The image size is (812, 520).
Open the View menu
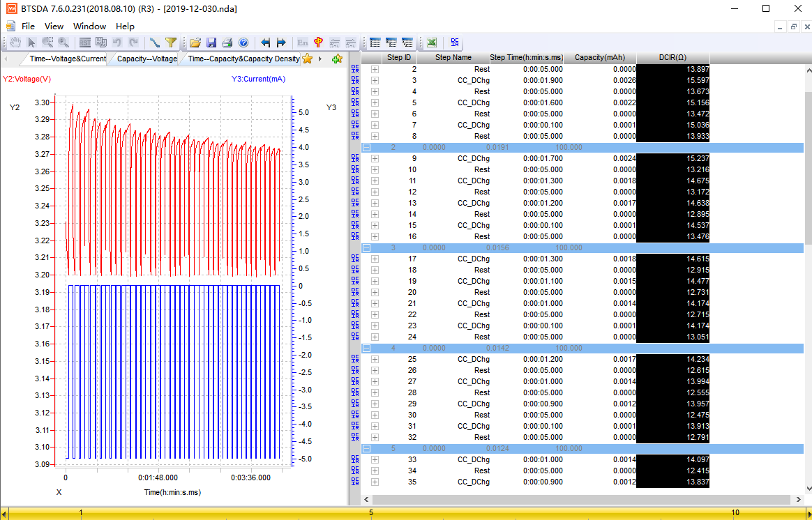click(x=54, y=26)
